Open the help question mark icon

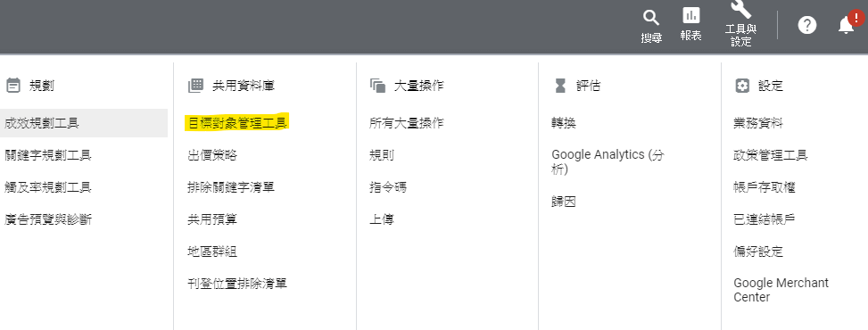pyautogui.click(x=807, y=25)
